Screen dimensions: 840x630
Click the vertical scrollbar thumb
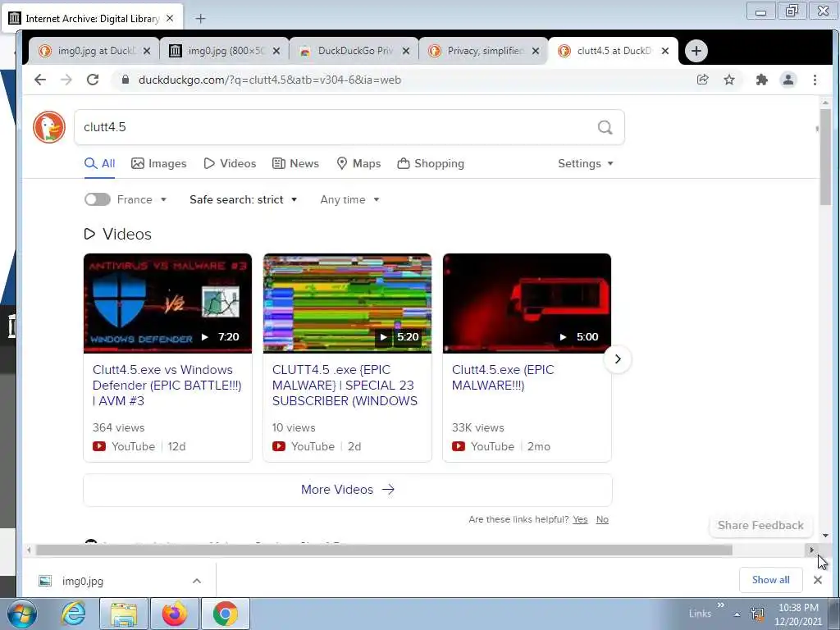825,157
